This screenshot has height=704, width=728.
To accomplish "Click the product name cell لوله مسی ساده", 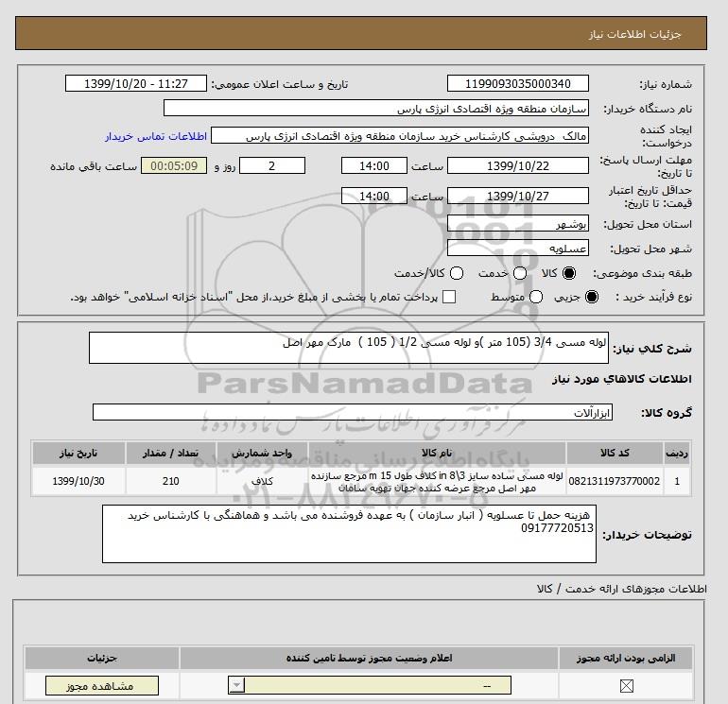I will coord(437,481).
